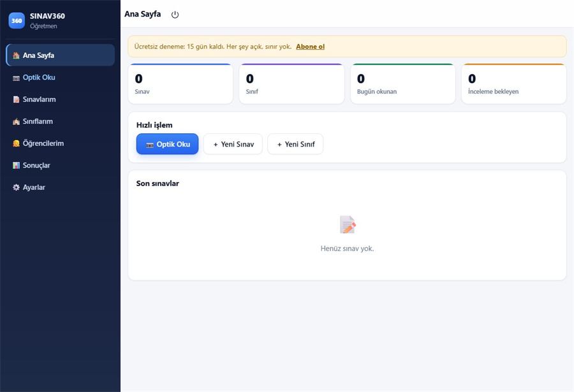This screenshot has width=574, height=392.
Task: Click the SINAV360 brand name
Action: pos(47,16)
